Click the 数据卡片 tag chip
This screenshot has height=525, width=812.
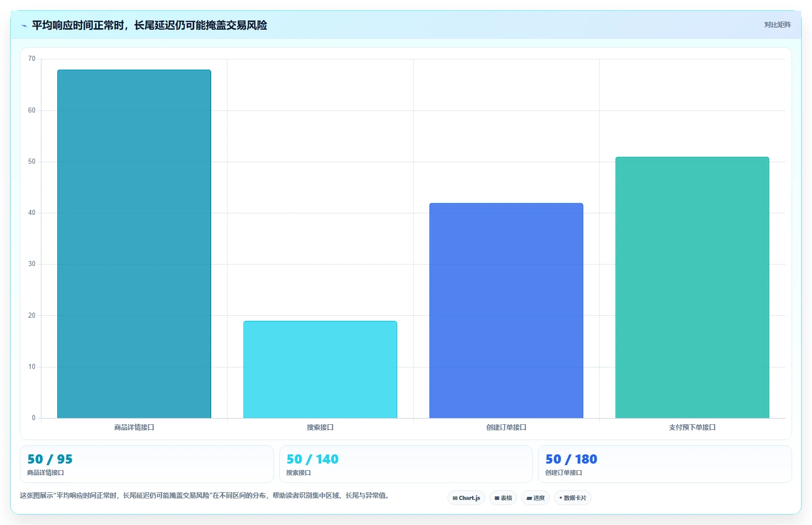click(x=573, y=498)
